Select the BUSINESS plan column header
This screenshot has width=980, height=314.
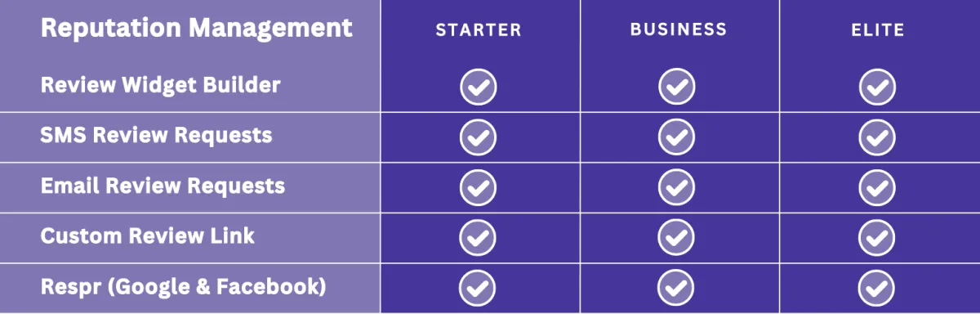[679, 29]
